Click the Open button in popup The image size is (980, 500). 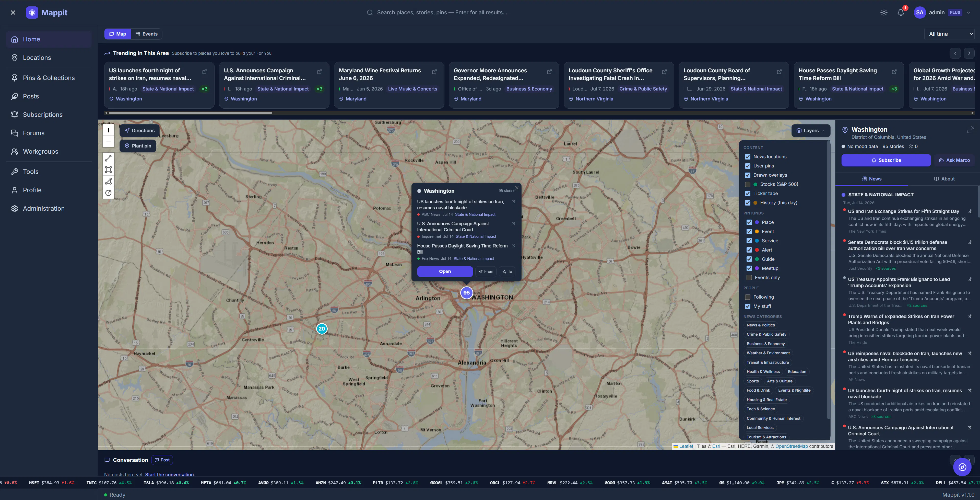pos(445,271)
